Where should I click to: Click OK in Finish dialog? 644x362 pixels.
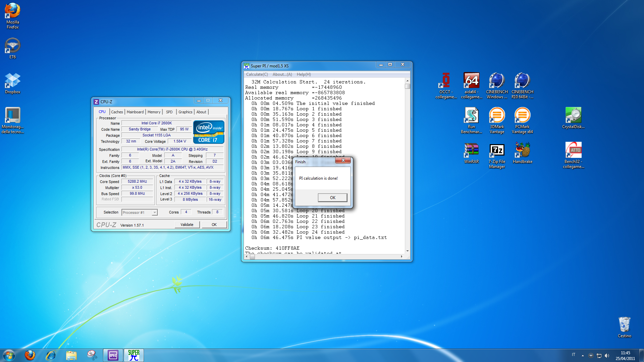332,197
